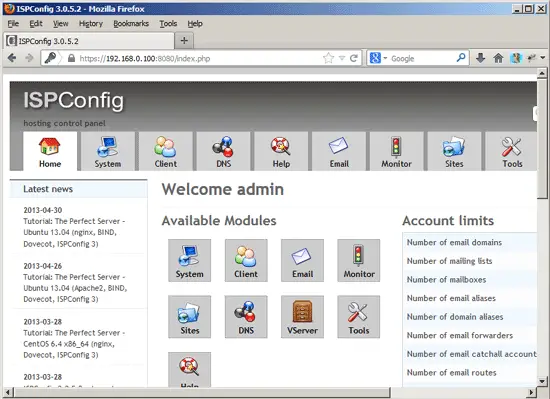Launch Monitor module under Available Modules

click(359, 261)
